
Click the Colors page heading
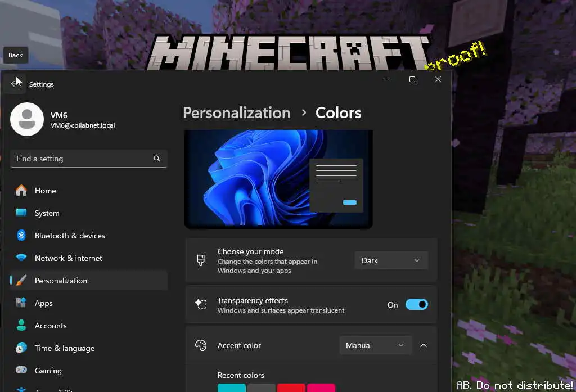338,113
